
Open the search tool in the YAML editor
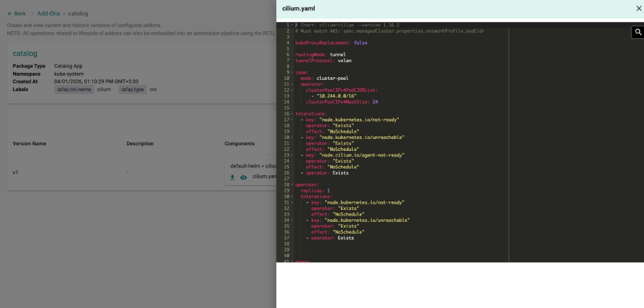tap(636, 33)
